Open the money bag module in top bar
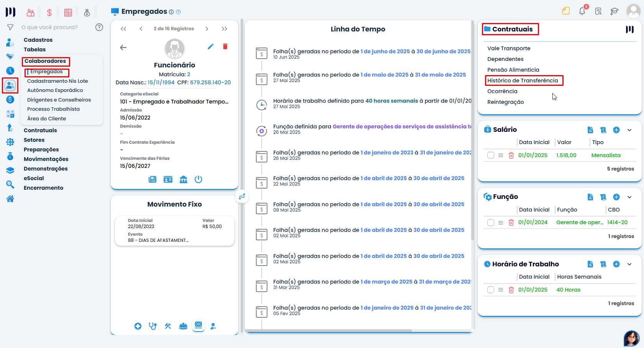The width and height of the screenshot is (644, 348). [87, 13]
